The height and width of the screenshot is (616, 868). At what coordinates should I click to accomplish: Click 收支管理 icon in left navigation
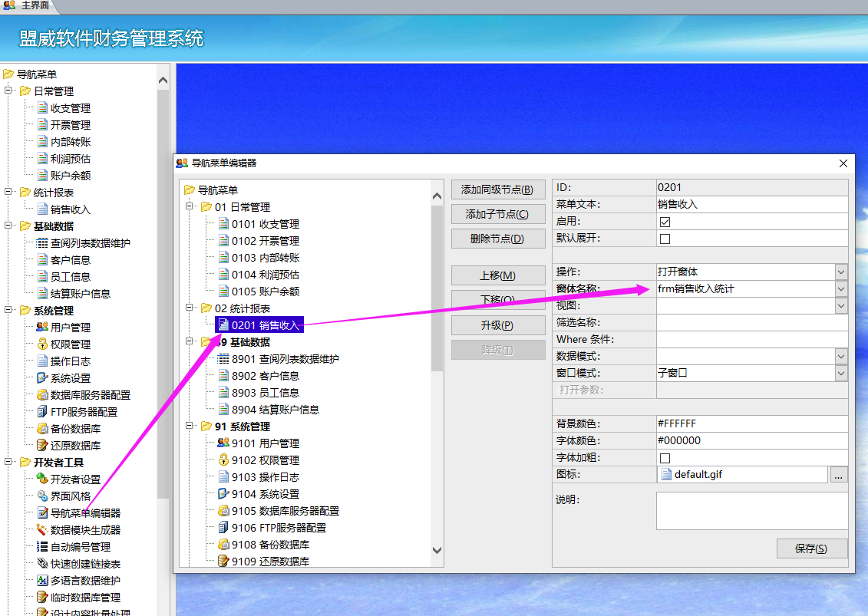(43, 108)
